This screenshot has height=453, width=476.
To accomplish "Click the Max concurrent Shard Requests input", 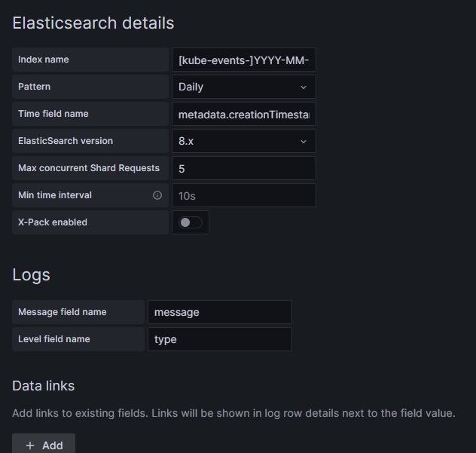I will tap(244, 168).
